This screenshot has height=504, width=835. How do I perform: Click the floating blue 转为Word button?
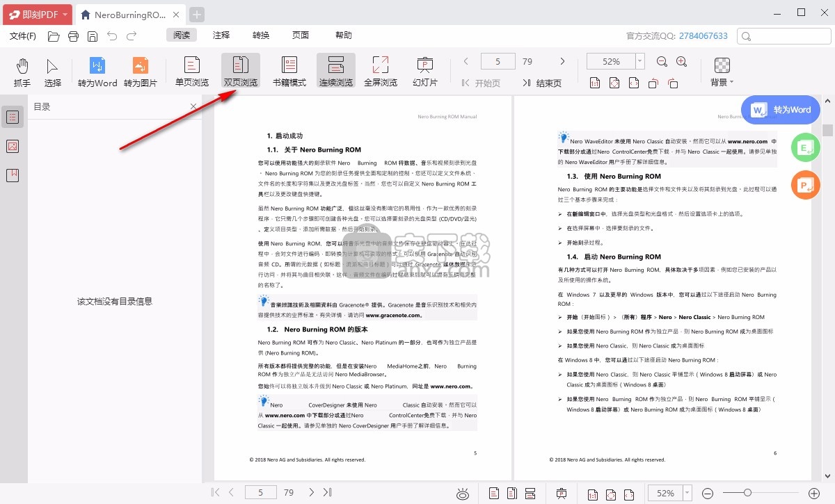pos(781,110)
